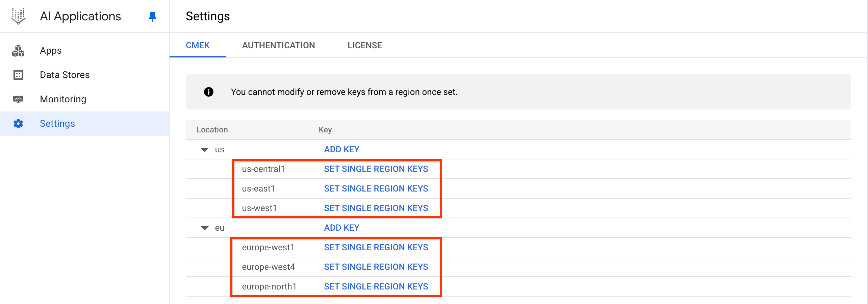Click the Settings gear icon in sidebar
868x304 pixels.
point(18,123)
